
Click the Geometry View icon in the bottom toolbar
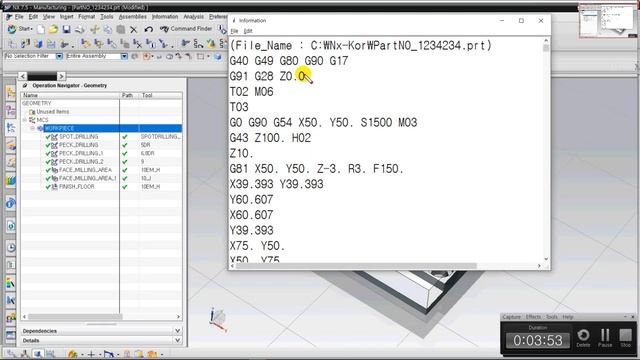tap(38, 354)
